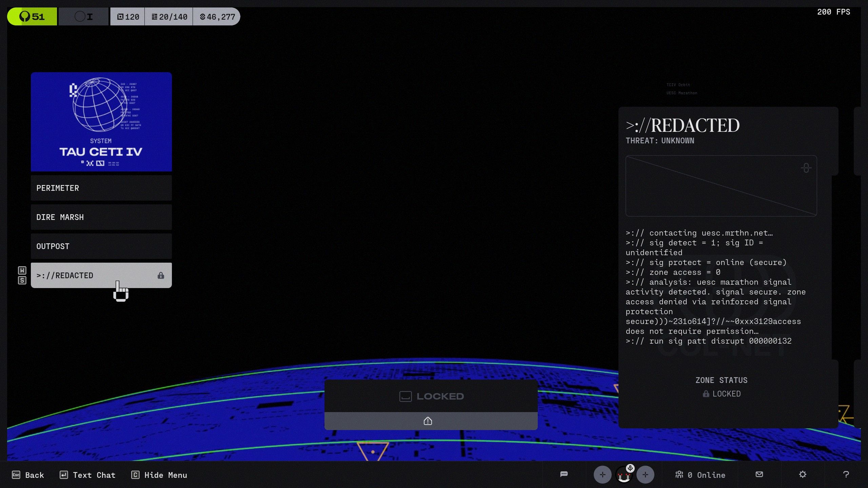The image size is (868, 488).
Task: Select the OUTPOST zone
Action: (101, 246)
